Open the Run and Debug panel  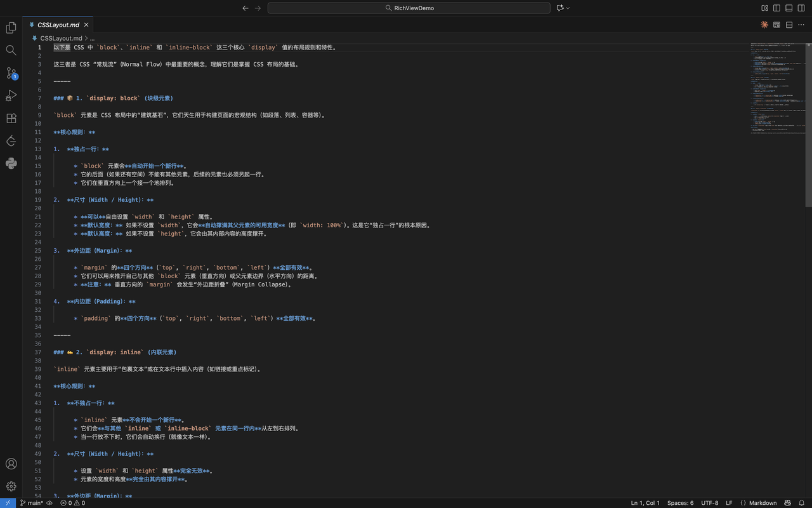click(x=11, y=95)
